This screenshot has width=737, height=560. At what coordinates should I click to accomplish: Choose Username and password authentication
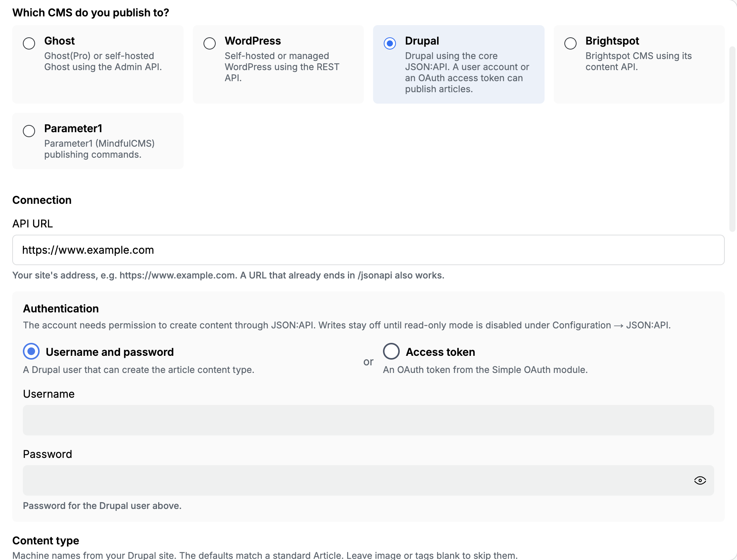31,351
